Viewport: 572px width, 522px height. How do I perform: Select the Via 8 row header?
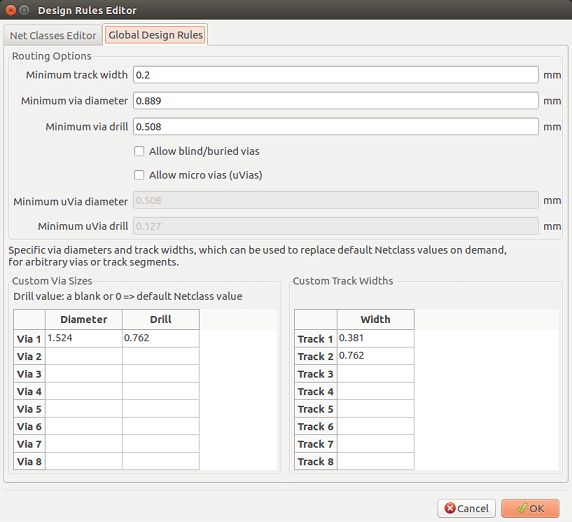pyautogui.click(x=30, y=461)
